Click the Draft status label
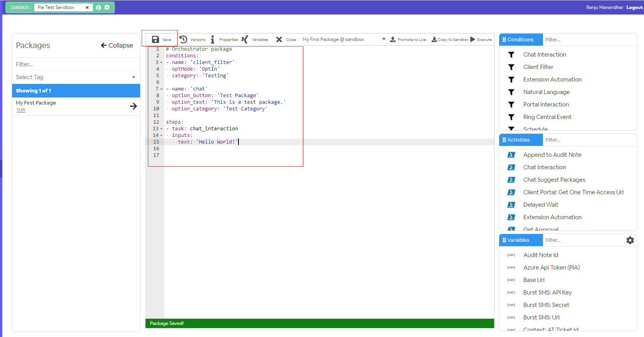This screenshot has height=337, width=644. [x=21, y=110]
